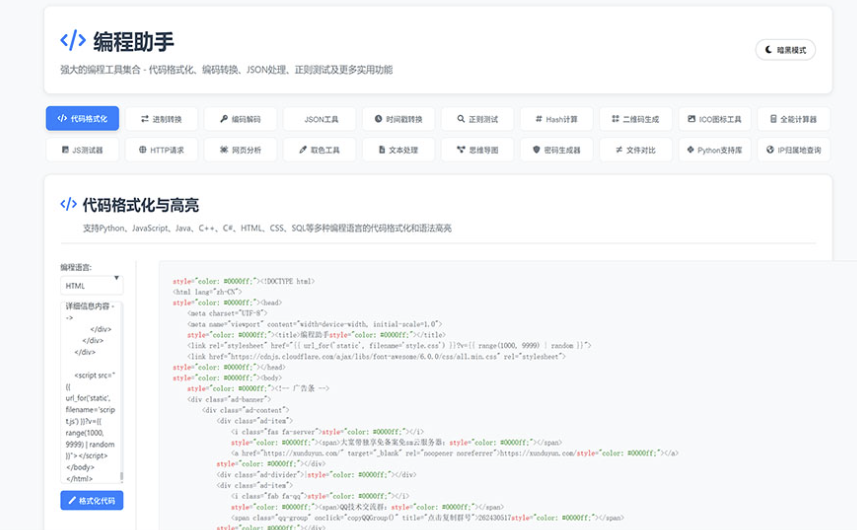Open the magnifier icon 正则测试 tool
857x530 pixels.
(478, 119)
